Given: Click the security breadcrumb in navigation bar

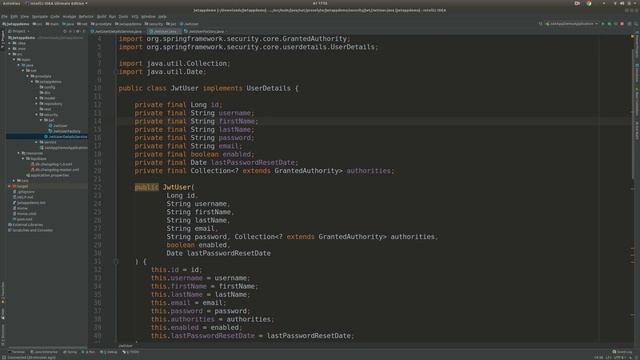Looking at the screenshot, I should (153, 24).
